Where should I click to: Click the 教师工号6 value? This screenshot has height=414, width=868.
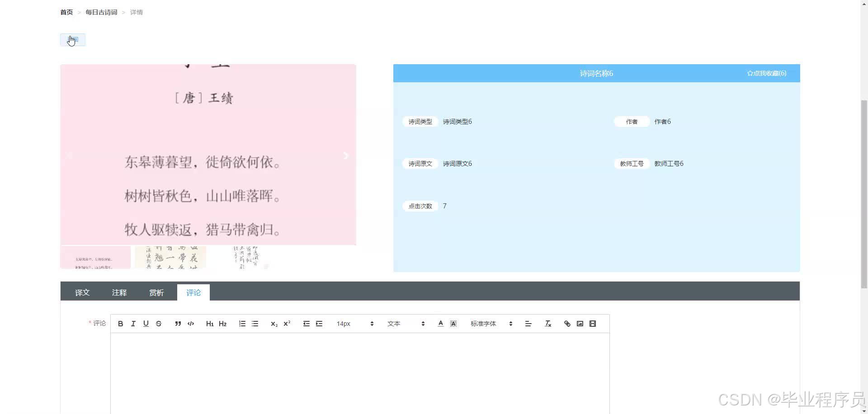[669, 164]
